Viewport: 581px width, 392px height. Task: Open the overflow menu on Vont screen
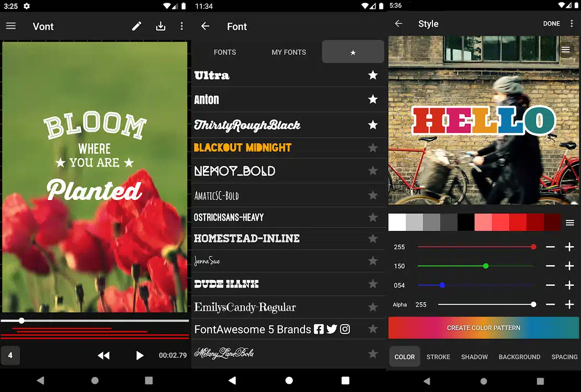[181, 26]
